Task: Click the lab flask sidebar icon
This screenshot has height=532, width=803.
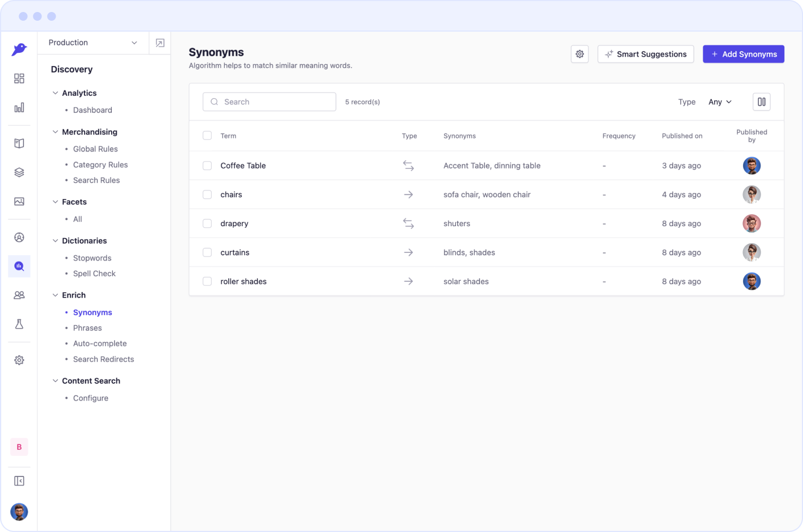Action: click(x=19, y=324)
